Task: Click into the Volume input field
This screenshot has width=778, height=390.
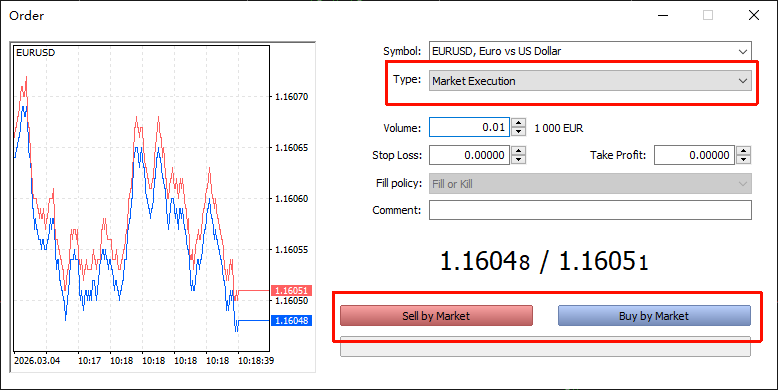Action: point(469,128)
